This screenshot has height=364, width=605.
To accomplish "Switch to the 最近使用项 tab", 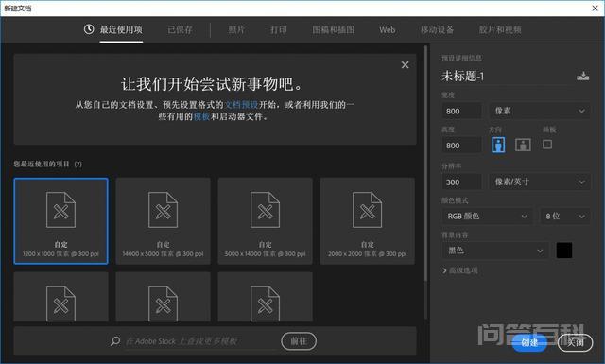I will click(121, 29).
